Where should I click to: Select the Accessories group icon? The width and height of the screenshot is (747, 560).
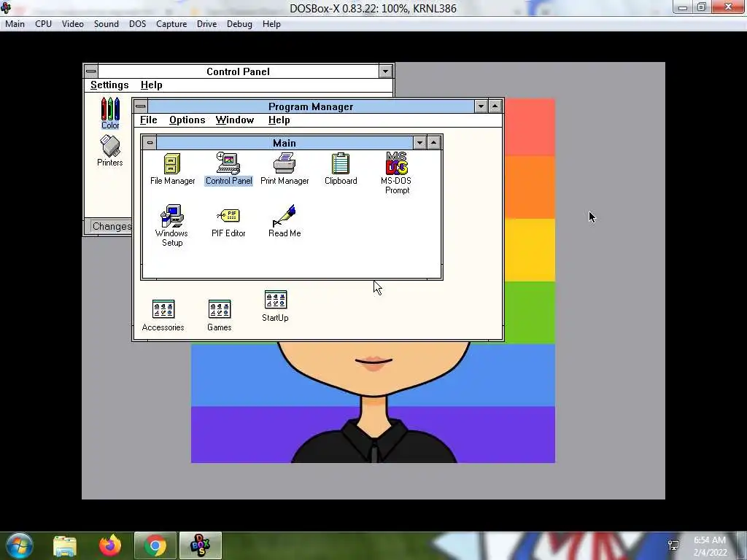tap(163, 315)
